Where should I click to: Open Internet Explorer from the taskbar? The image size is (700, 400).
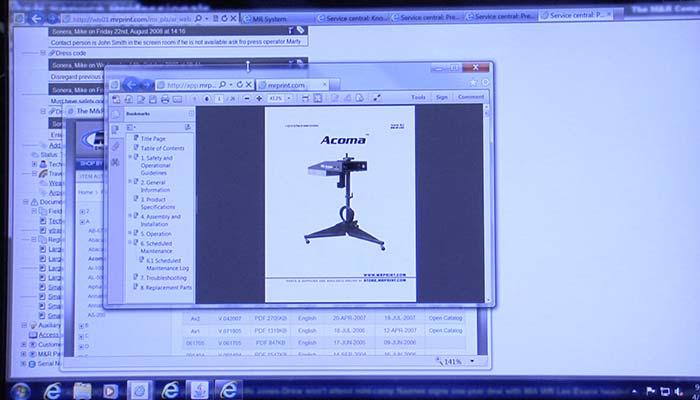[51, 389]
